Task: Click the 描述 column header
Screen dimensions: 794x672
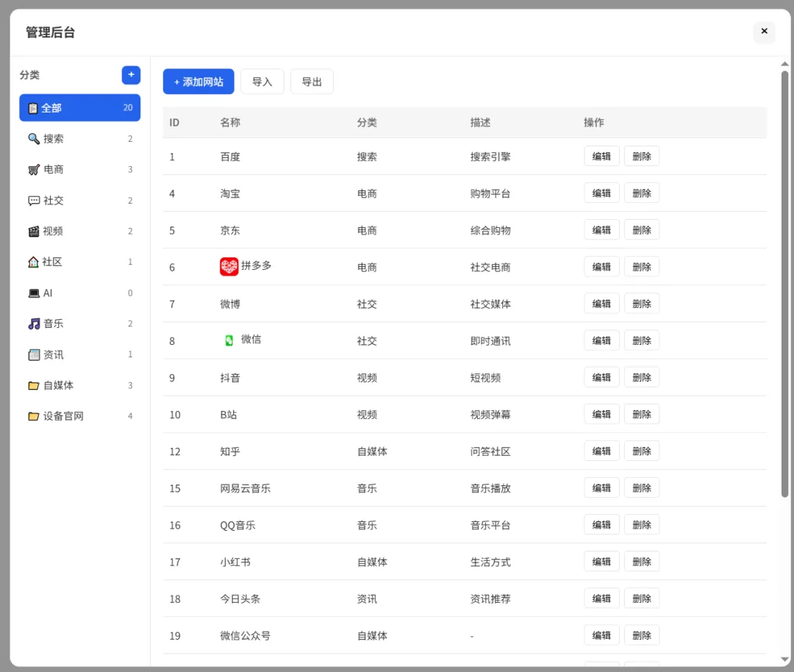Action: tap(480, 123)
